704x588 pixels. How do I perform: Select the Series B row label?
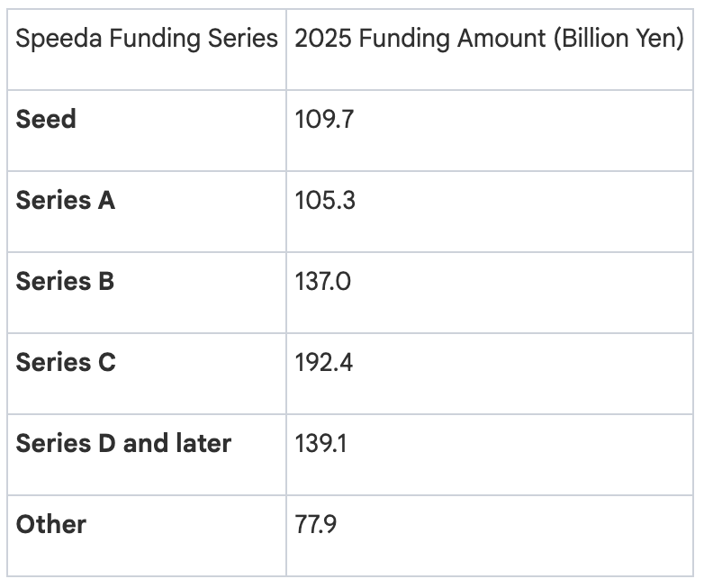coord(65,281)
